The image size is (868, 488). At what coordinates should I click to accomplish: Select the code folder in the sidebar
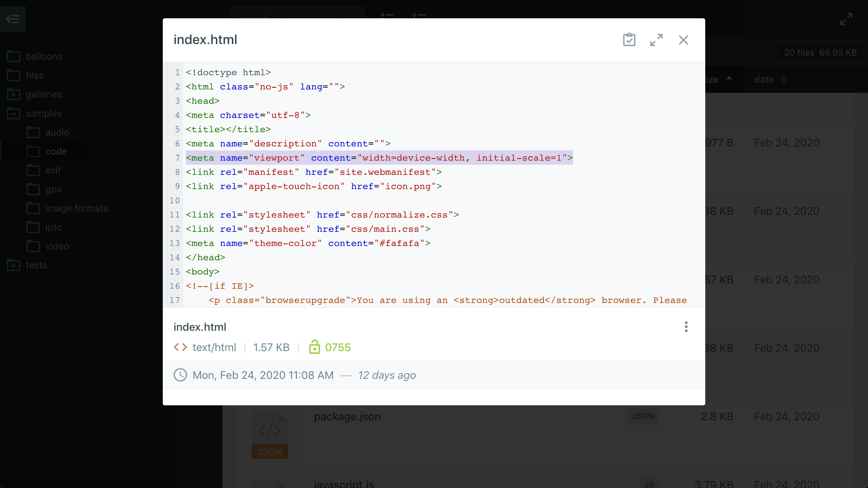[56, 151]
